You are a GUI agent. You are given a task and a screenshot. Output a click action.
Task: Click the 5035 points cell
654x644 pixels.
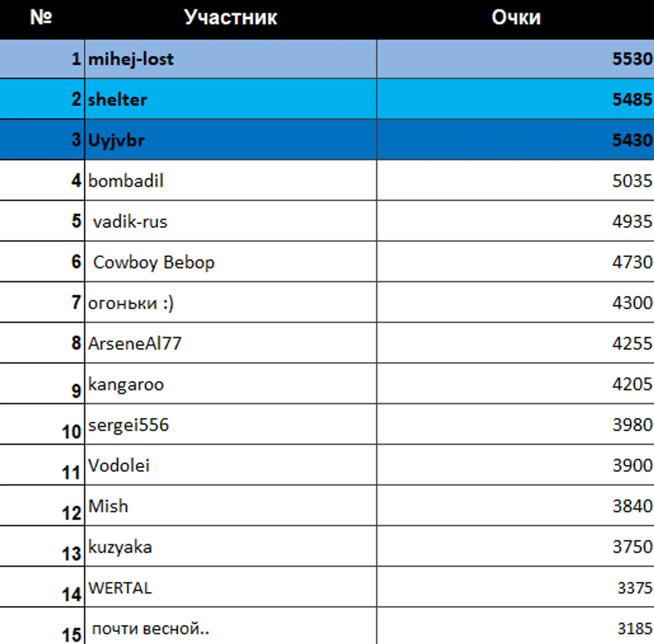(x=632, y=181)
